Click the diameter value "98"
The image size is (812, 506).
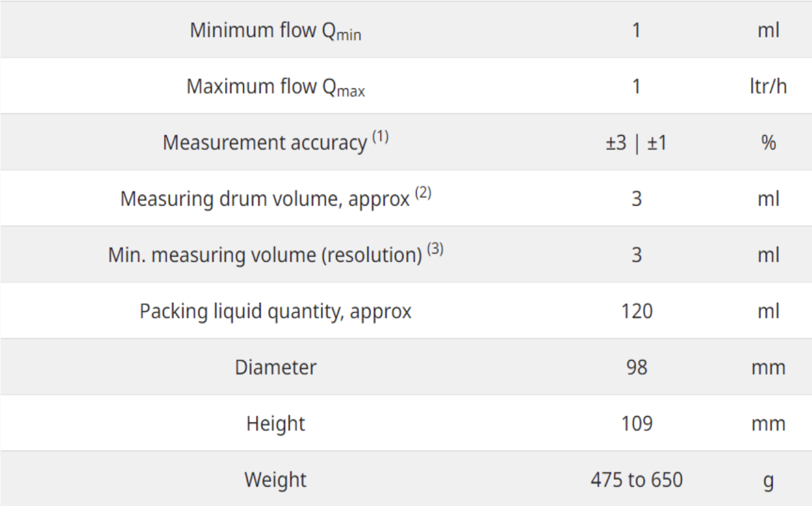tap(636, 368)
